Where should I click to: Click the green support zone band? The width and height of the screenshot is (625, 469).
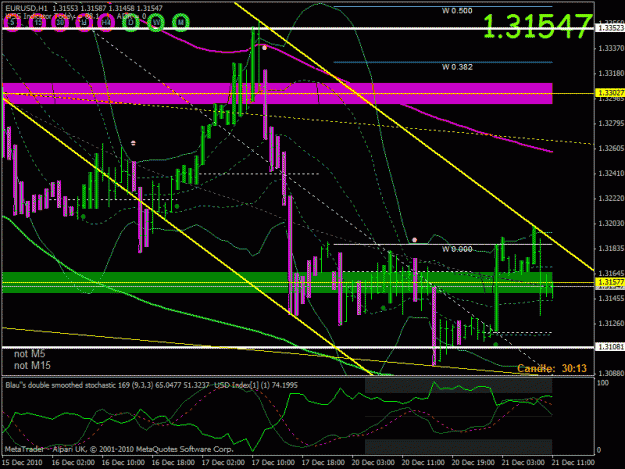[x=277, y=283]
